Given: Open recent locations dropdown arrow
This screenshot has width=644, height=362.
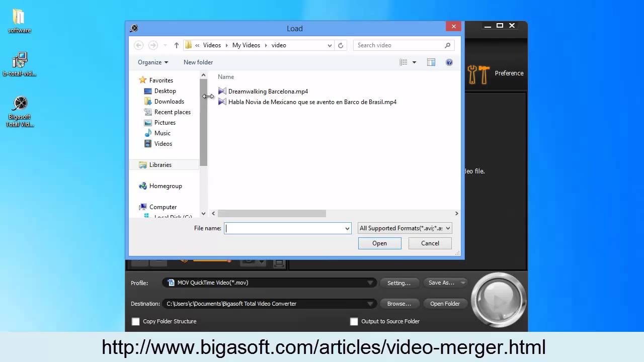Looking at the screenshot, I should pyautogui.click(x=165, y=45).
